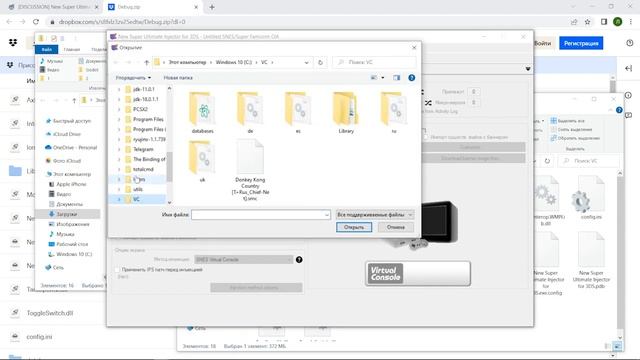Bookmark this page with the star icon
Screen dimensions: 640x360
tap(587, 22)
